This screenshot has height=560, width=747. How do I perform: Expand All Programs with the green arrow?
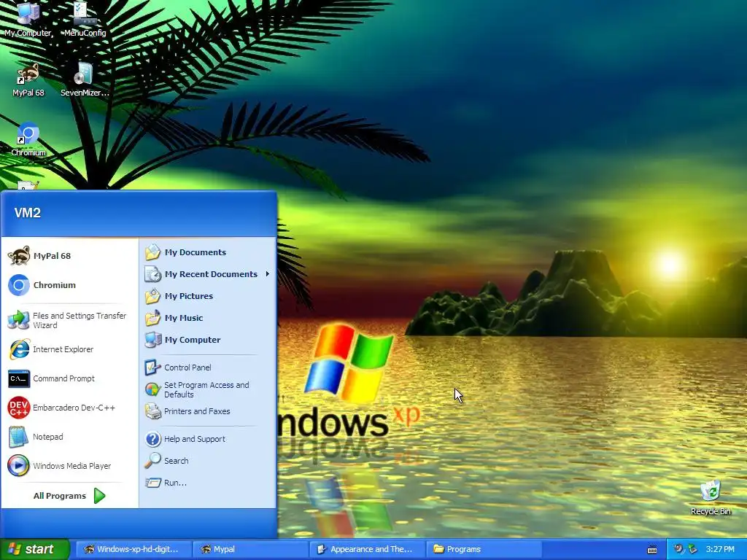coord(99,496)
